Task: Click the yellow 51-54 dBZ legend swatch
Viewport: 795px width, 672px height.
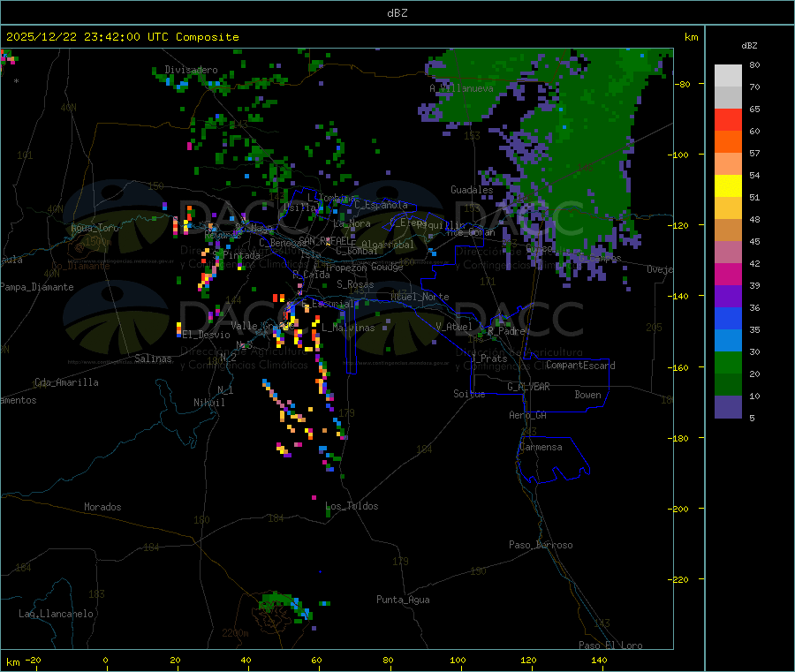Action: pyautogui.click(x=728, y=186)
